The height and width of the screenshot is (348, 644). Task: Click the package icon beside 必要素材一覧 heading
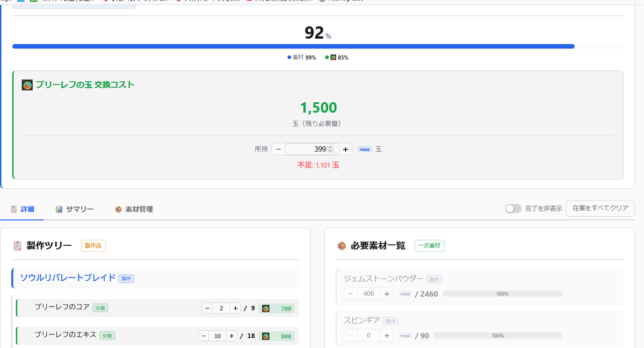341,246
